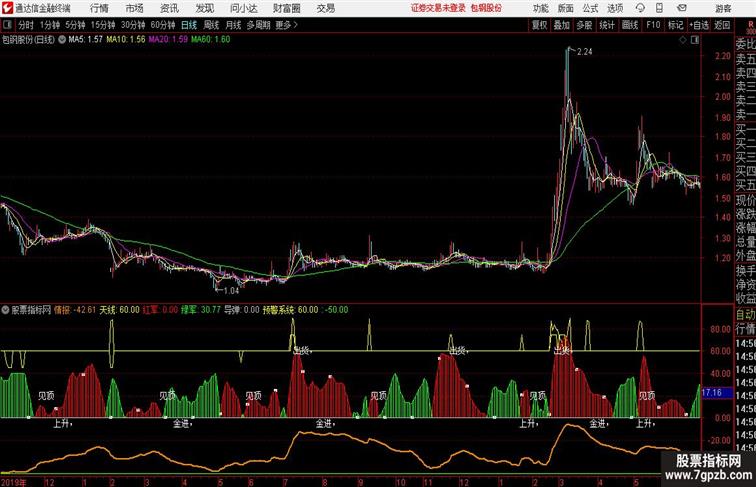Open the F10 company info button
This screenshot has height=487, width=756.
coord(653,25)
